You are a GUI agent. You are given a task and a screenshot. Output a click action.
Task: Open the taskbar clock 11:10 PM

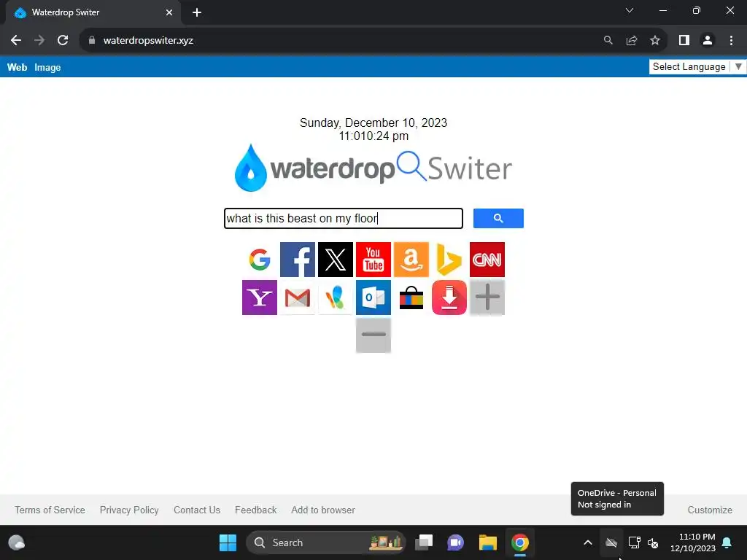(693, 542)
